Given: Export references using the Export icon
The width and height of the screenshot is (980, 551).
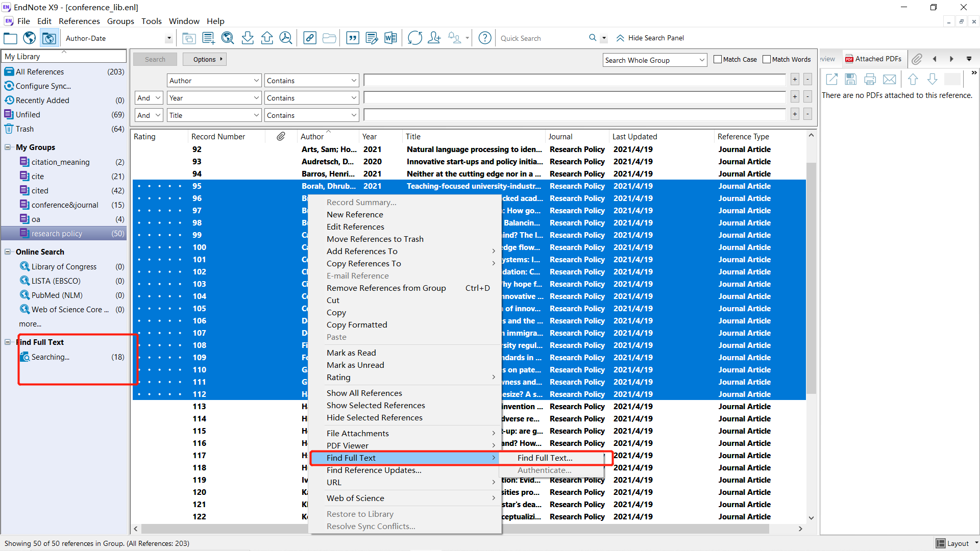Looking at the screenshot, I should (266, 38).
